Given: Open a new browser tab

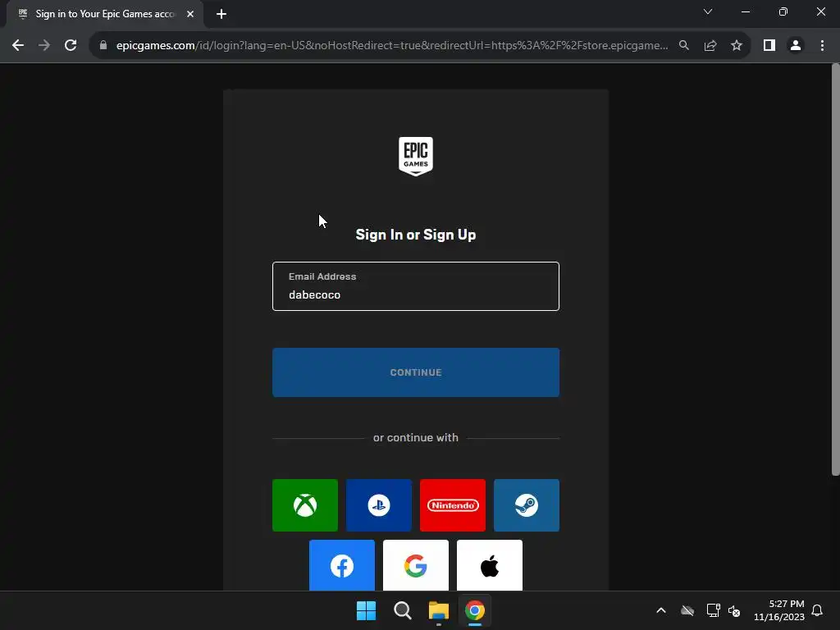Looking at the screenshot, I should click(x=221, y=14).
